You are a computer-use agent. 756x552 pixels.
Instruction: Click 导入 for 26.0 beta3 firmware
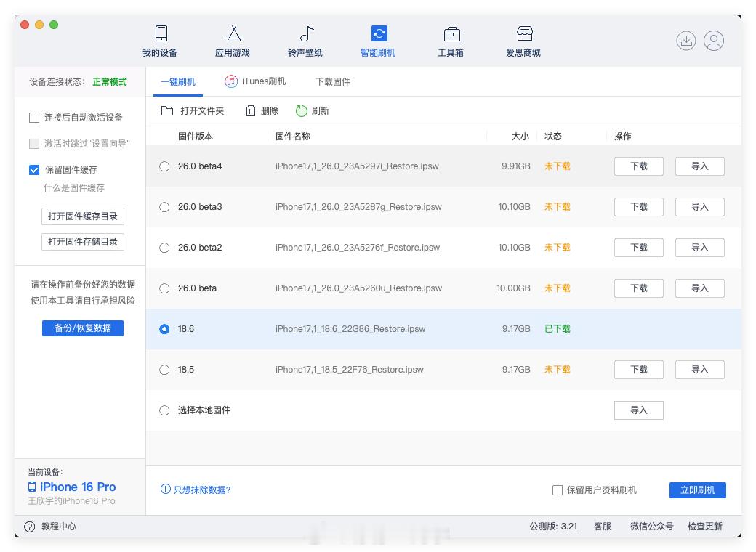pos(699,207)
